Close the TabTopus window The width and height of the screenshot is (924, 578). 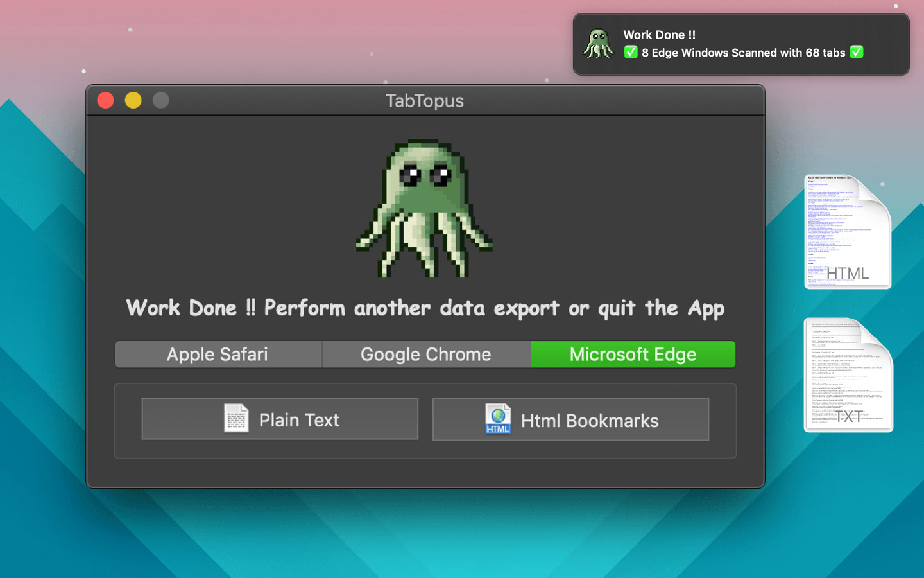click(106, 100)
